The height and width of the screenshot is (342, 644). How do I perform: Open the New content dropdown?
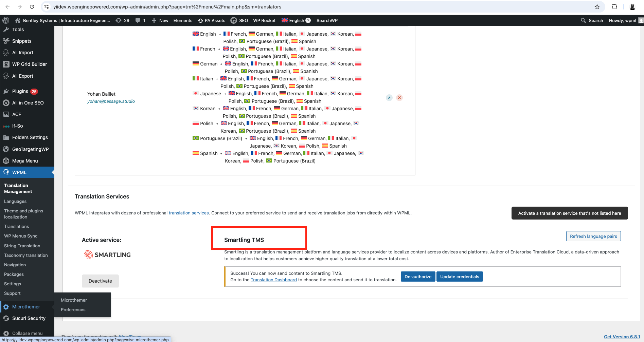click(160, 20)
